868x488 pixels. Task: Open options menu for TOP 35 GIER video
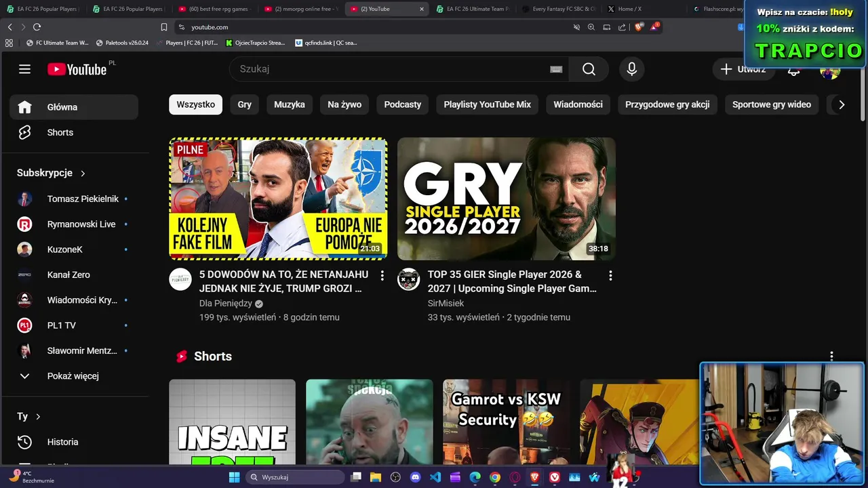610,276
